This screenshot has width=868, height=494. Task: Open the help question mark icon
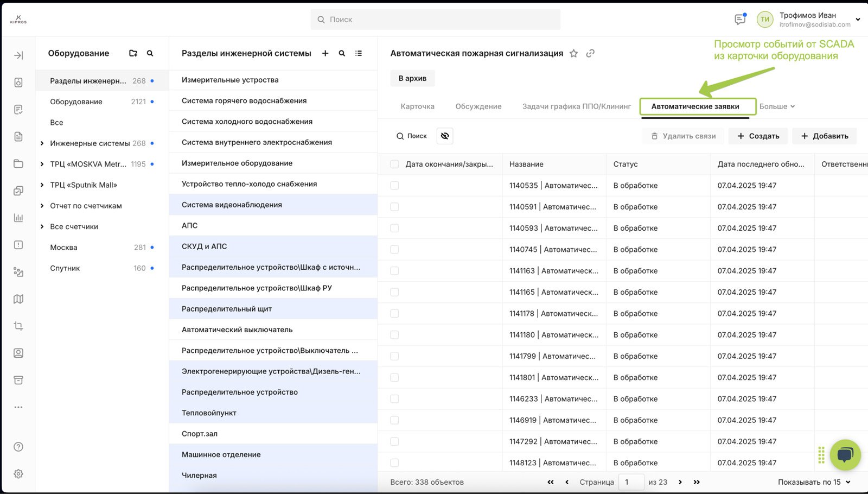pos(18,447)
